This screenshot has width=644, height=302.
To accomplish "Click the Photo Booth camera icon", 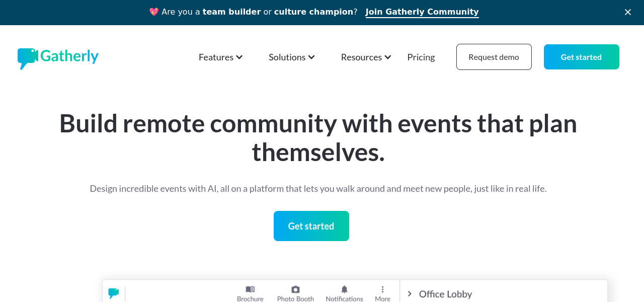I will 295,289.
